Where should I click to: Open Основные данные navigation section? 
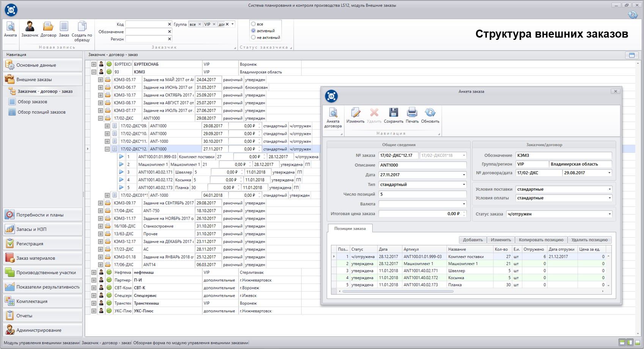(43, 65)
